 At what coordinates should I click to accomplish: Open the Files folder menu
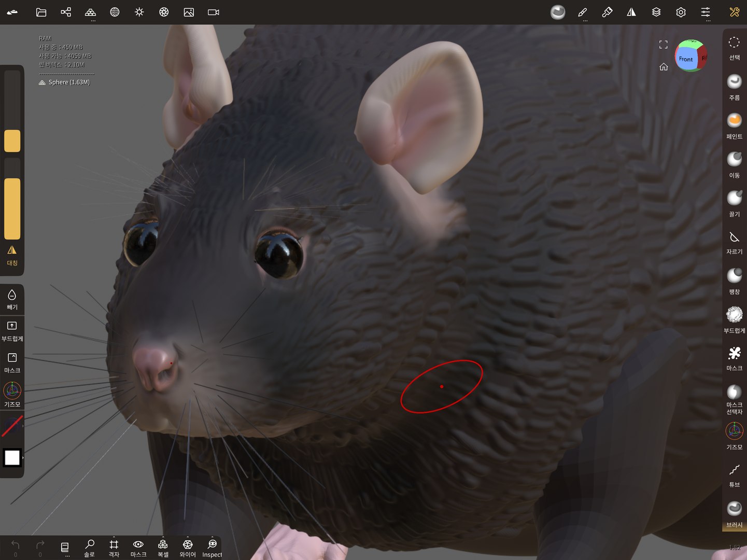point(41,12)
